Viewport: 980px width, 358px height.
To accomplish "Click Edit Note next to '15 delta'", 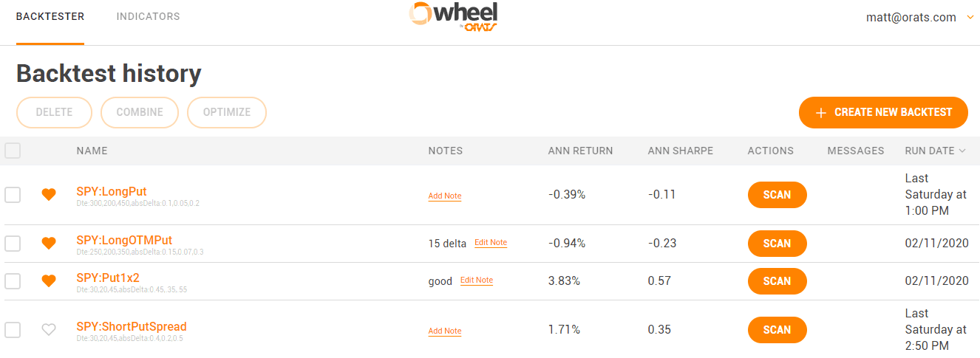I will (x=491, y=243).
